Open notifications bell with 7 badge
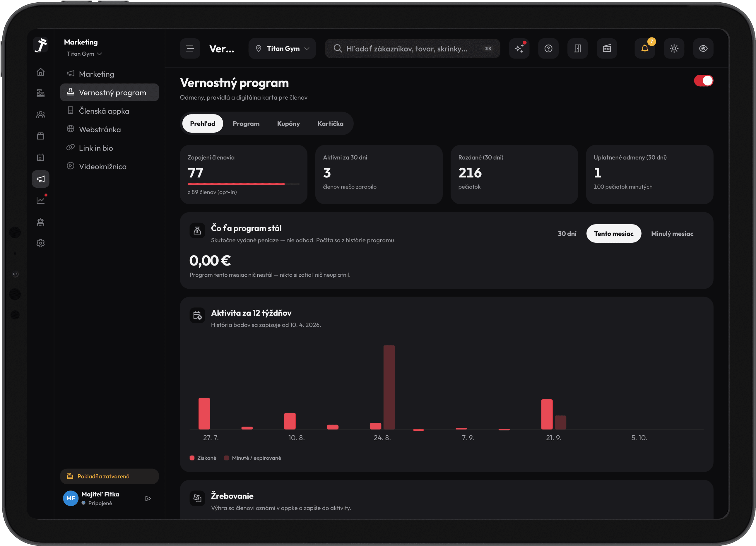This screenshot has height=546, width=756. [x=645, y=49]
